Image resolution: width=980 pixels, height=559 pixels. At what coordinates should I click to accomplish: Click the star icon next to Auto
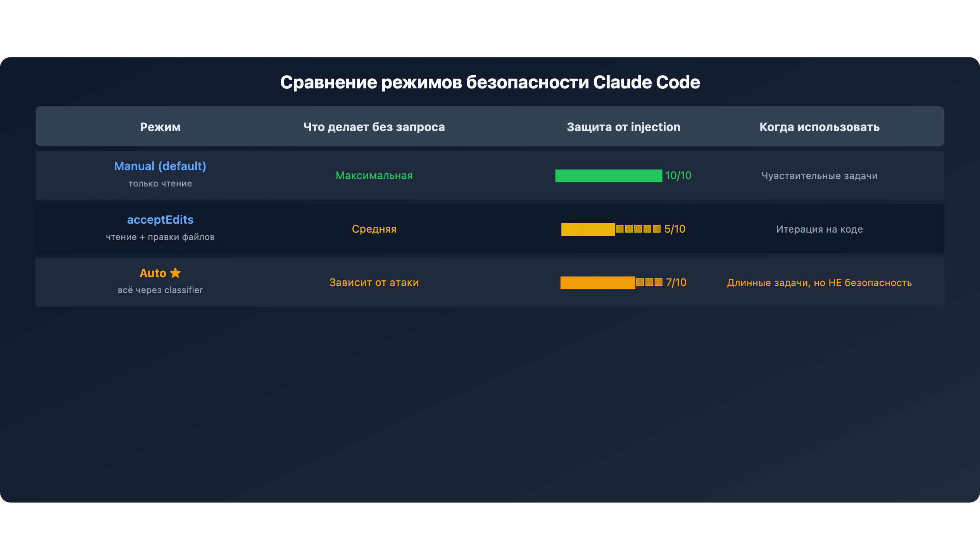tap(175, 273)
